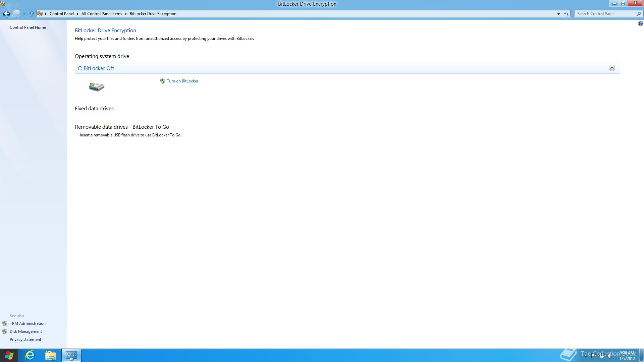Open the address bar history dropdown
The width and height of the screenshot is (644, 362).
pos(558,14)
